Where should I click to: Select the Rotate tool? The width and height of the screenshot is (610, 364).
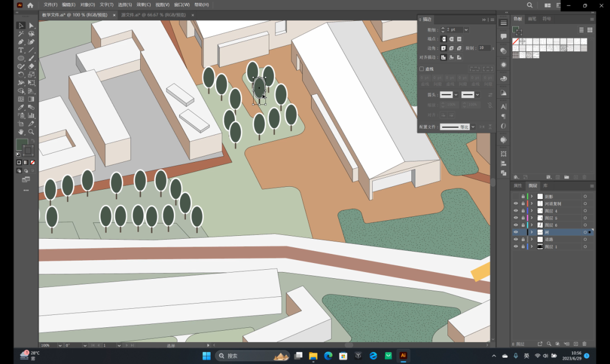[x=21, y=74]
